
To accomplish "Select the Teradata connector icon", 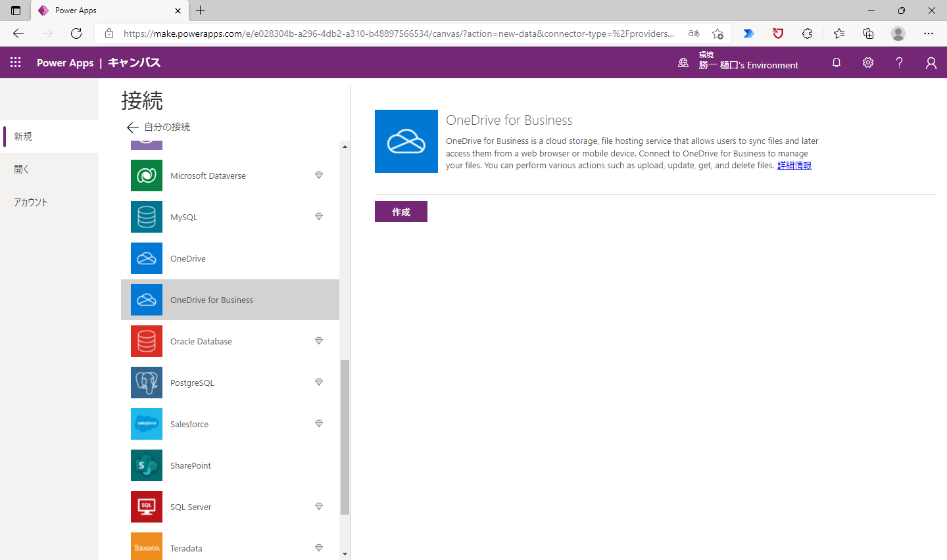I will (147, 546).
